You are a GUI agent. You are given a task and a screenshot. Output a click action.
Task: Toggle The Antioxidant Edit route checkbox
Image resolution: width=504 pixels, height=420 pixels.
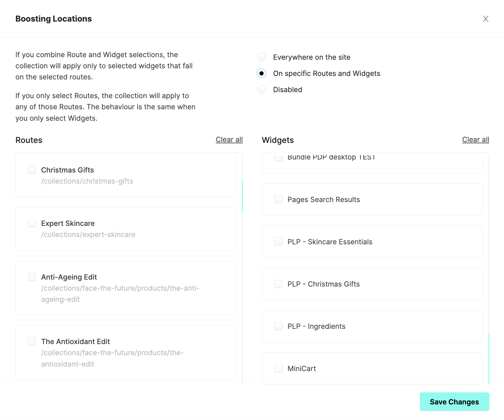32,342
